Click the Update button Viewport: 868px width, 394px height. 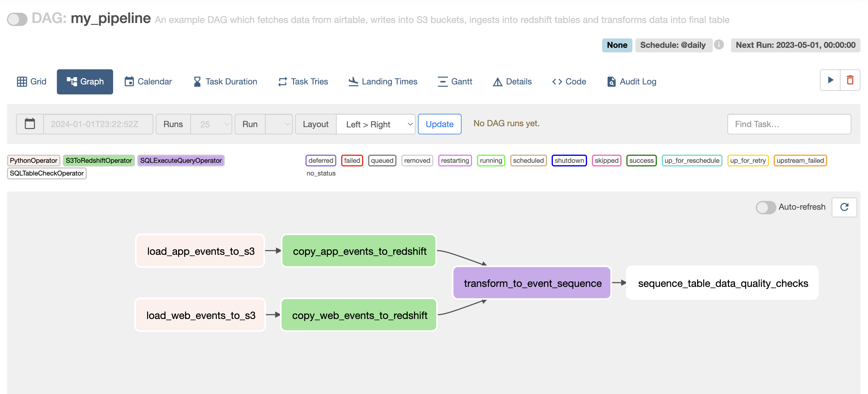tap(439, 124)
